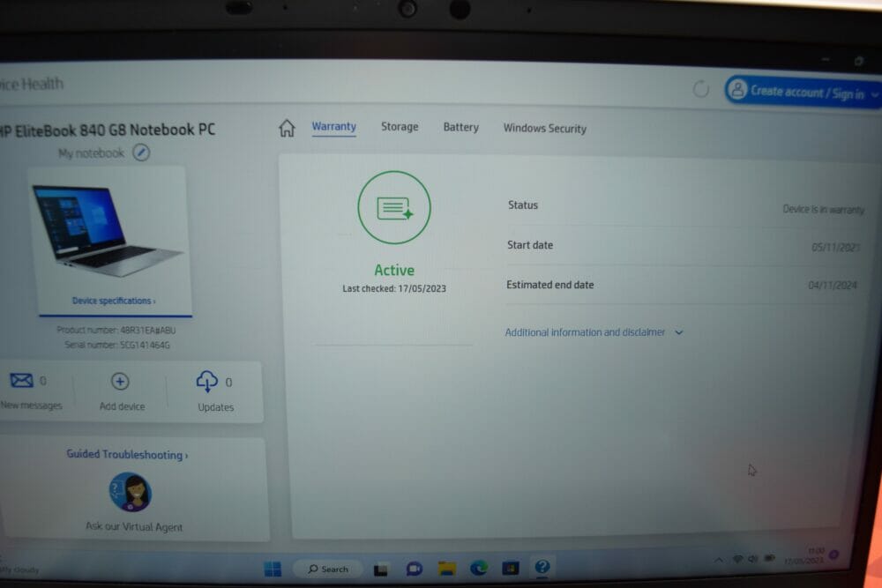The width and height of the screenshot is (882, 588).
Task: Open the Warranty tab
Action: point(334,126)
